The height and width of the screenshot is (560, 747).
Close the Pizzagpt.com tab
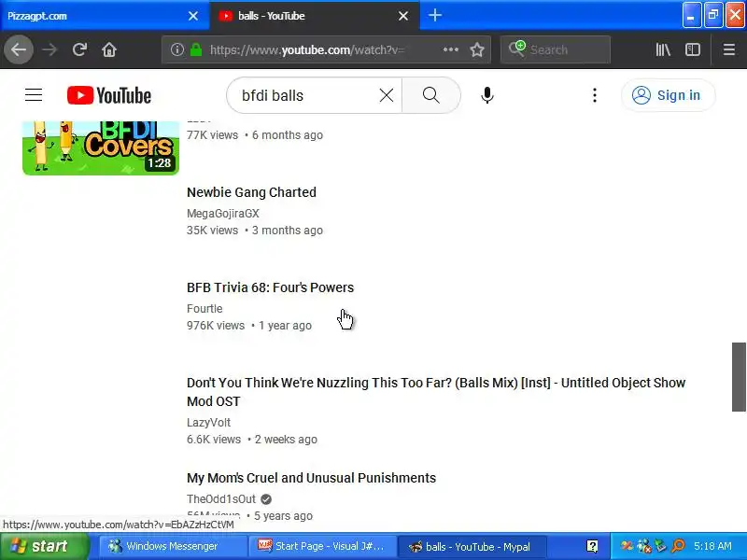click(193, 16)
